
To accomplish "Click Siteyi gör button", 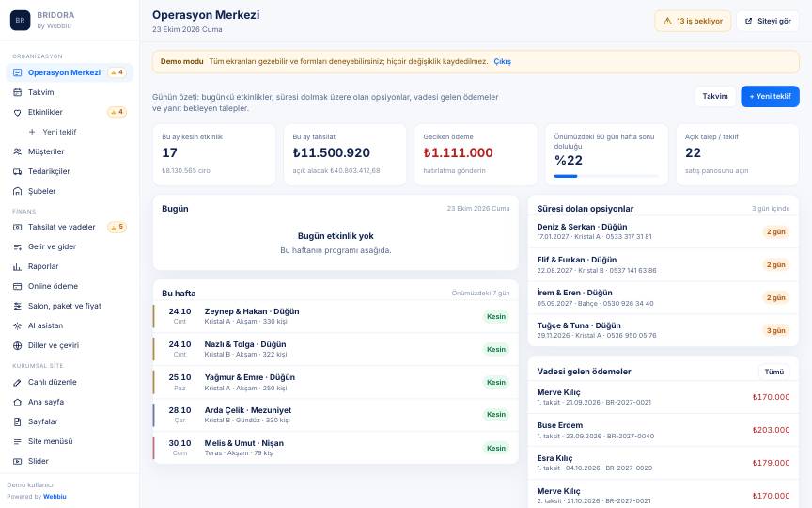I will point(768,22).
